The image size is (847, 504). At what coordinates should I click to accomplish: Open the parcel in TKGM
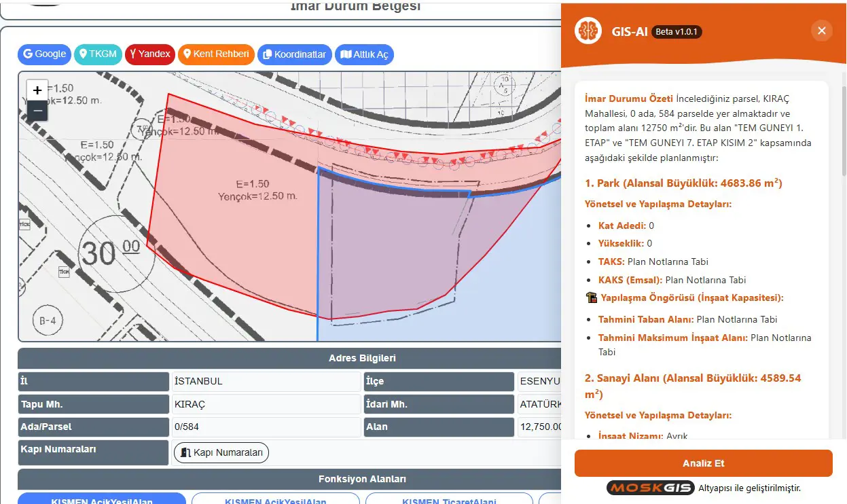[98, 54]
